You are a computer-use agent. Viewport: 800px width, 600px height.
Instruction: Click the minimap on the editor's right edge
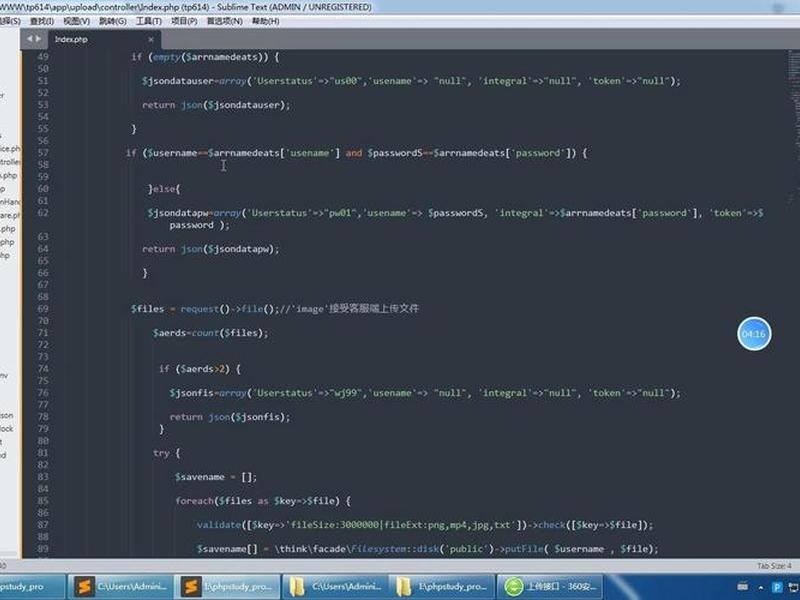point(793,128)
